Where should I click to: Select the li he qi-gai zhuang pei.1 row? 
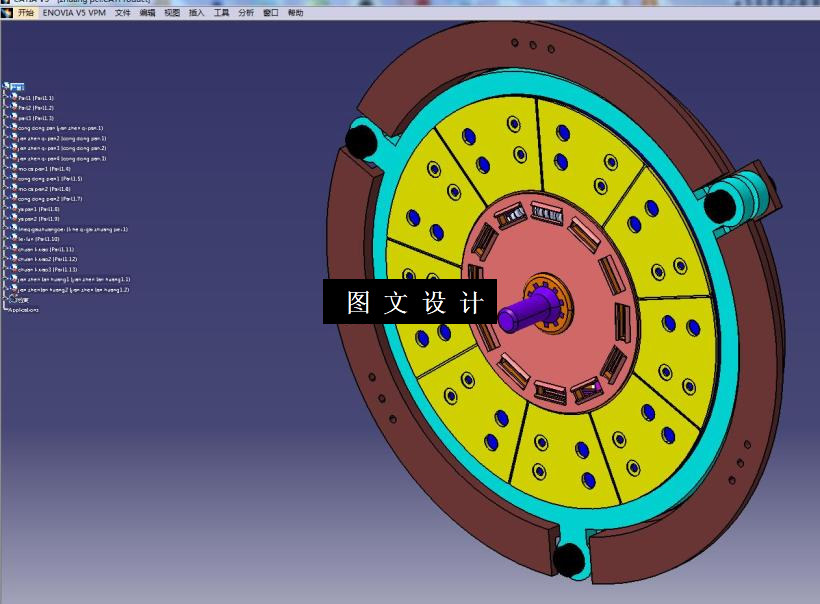click(x=73, y=230)
